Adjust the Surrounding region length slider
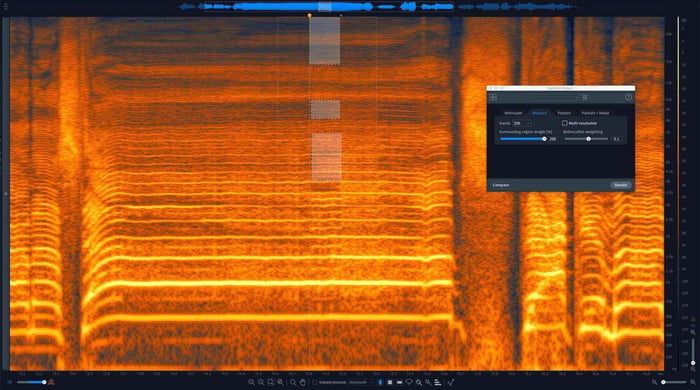Viewport: 700px width, 390px height. (x=522, y=139)
